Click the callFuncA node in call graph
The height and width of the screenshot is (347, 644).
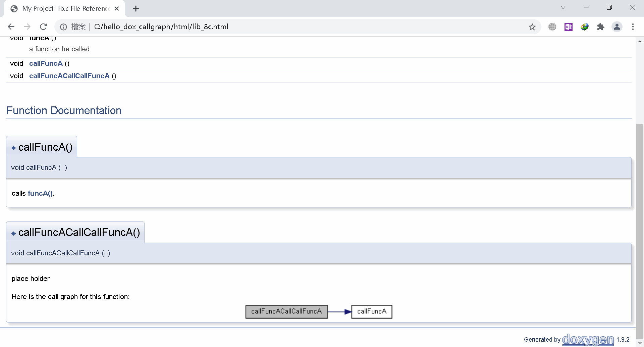(x=372, y=311)
